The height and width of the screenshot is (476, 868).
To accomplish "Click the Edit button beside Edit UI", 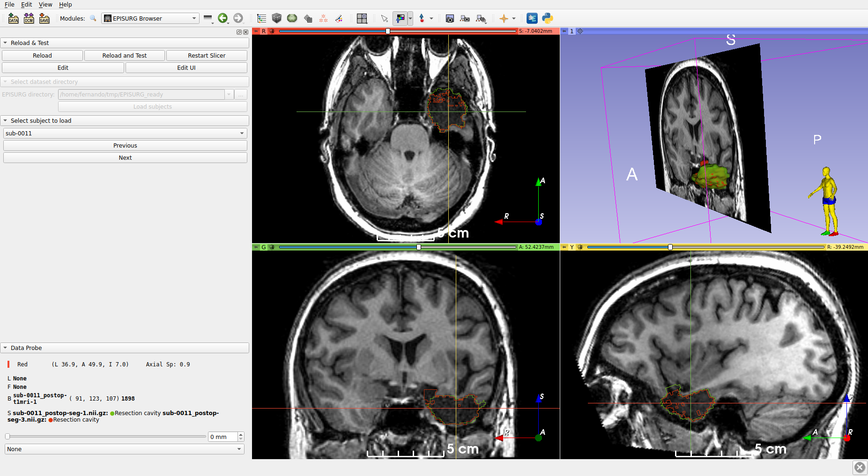I will [x=63, y=67].
